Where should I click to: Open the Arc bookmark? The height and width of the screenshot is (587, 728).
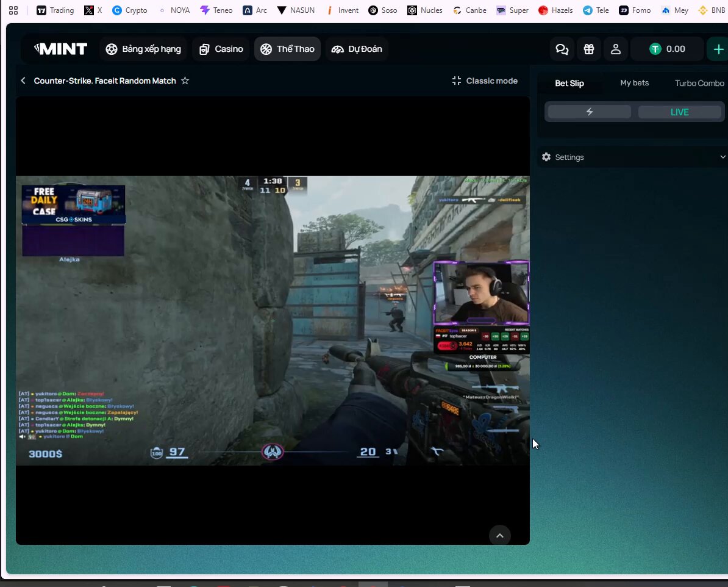254,10
